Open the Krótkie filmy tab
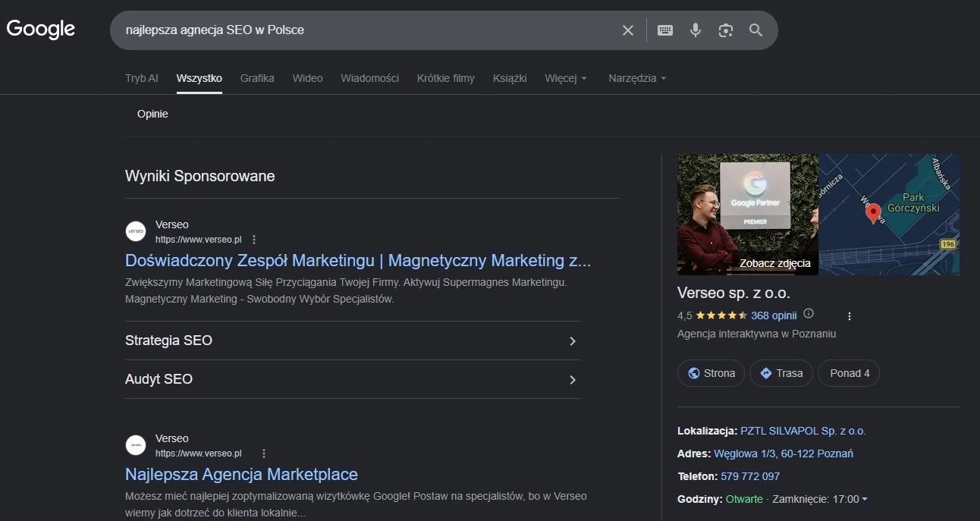 coord(446,78)
